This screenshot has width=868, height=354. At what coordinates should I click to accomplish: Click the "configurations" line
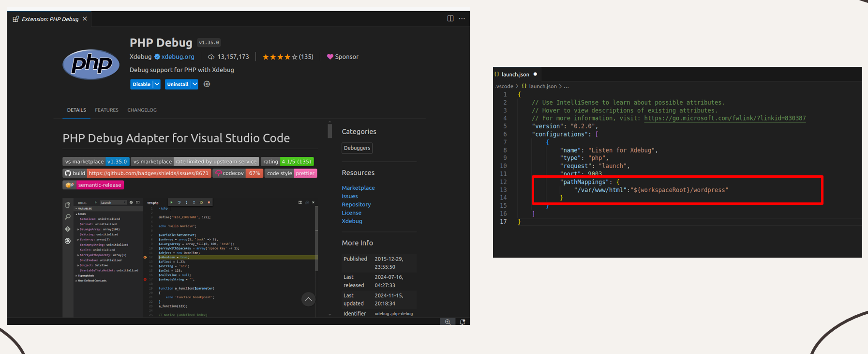[x=565, y=134]
